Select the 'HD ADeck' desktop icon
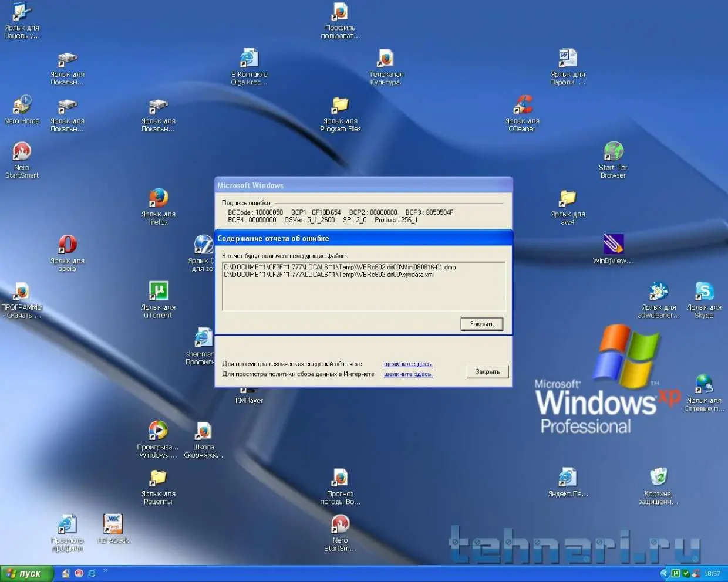 pyautogui.click(x=113, y=529)
